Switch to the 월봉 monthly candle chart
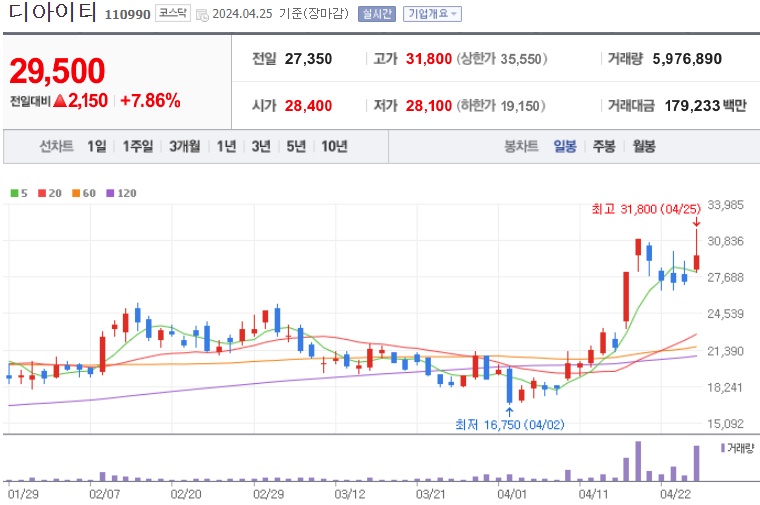Screen dimensions: 760x505 coord(644,146)
